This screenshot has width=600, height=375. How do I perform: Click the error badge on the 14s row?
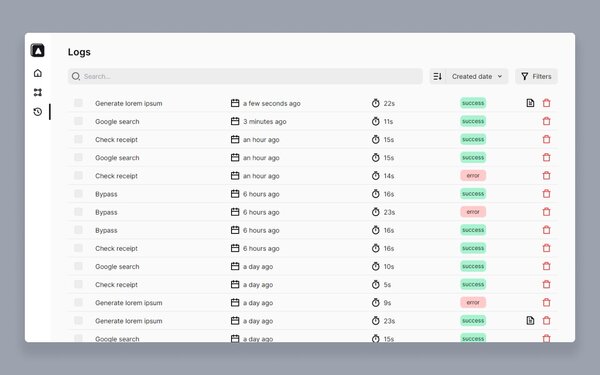pos(473,176)
